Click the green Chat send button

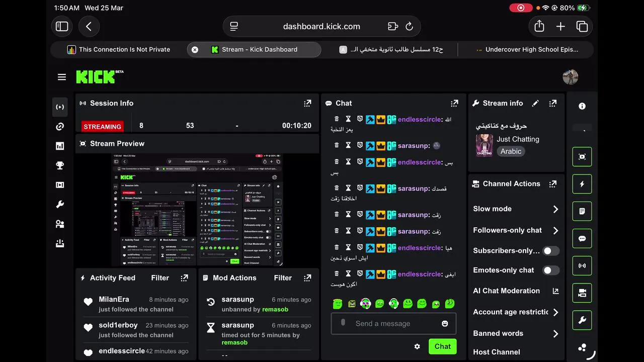point(442,346)
